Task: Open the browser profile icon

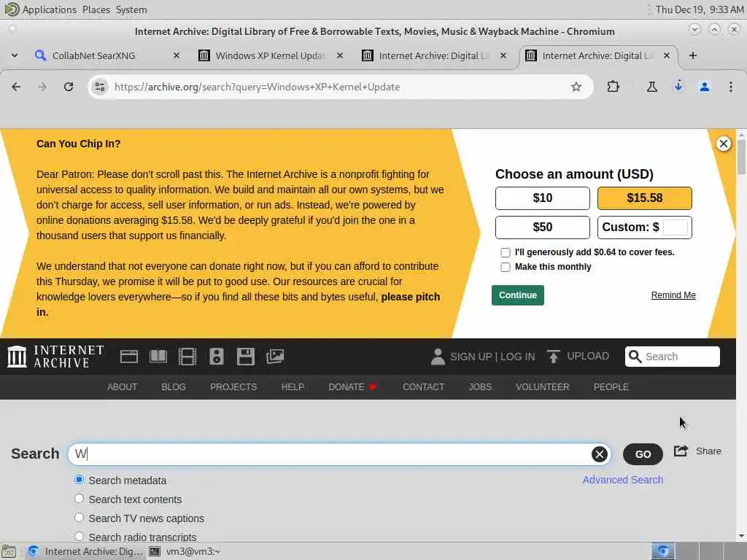Action: [x=704, y=87]
